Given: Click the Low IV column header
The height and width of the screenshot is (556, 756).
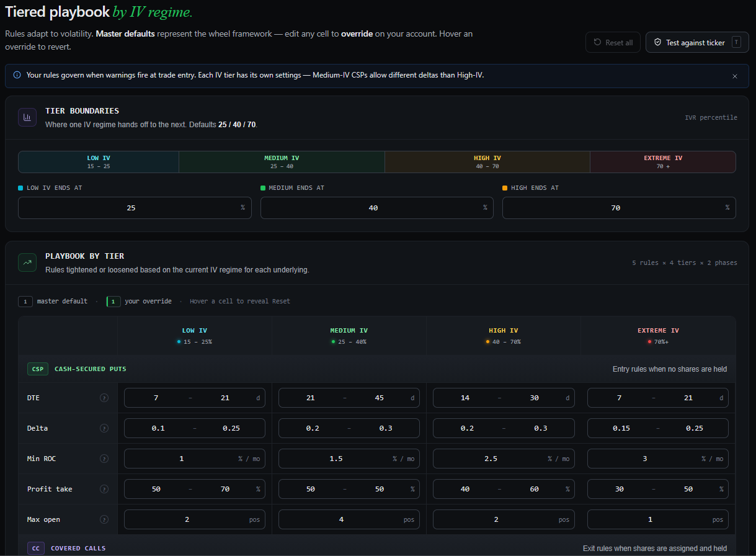Looking at the screenshot, I should (x=195, y=336).
